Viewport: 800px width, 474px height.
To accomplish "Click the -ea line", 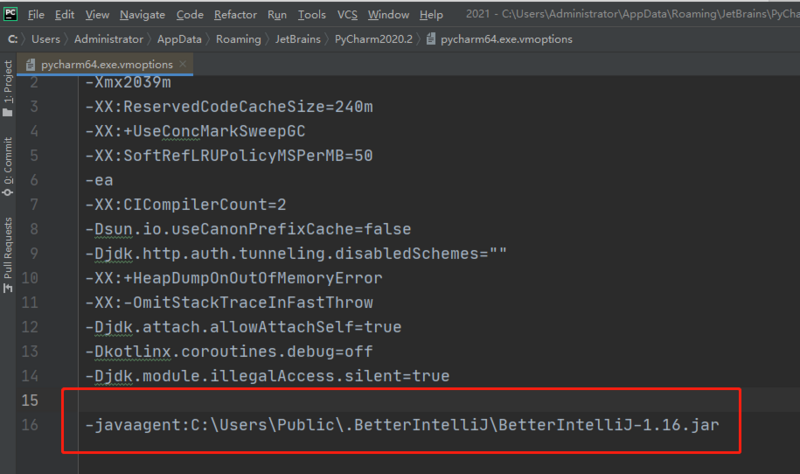I will 99,180.
